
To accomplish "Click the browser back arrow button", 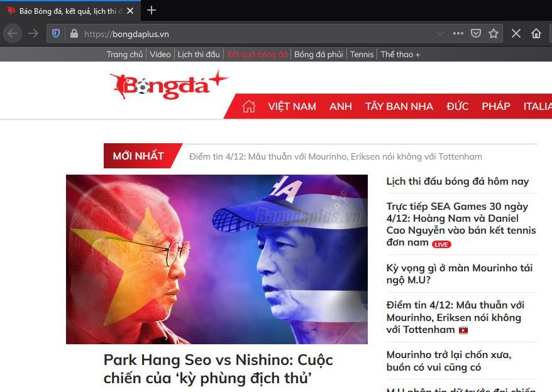I will coord(13,34).
